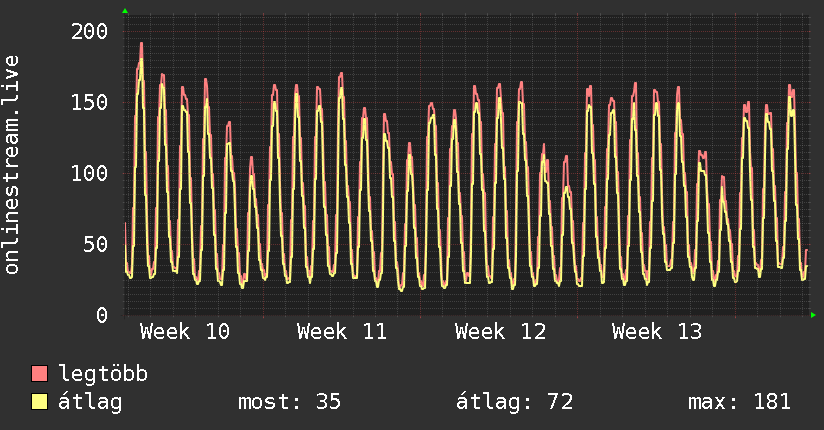The image size is (824, 430).
Task: Click the Week 13 axis label
Action: click(656, 332)
